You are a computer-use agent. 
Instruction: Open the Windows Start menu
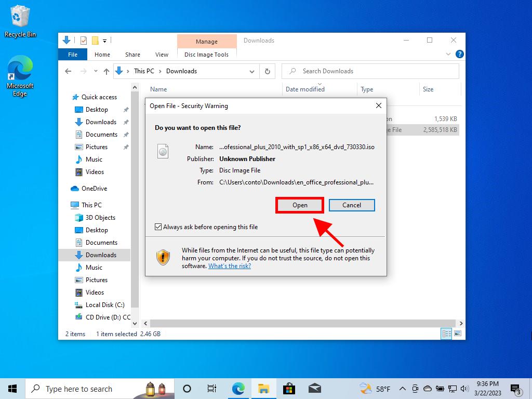click(x=12, y=389)
